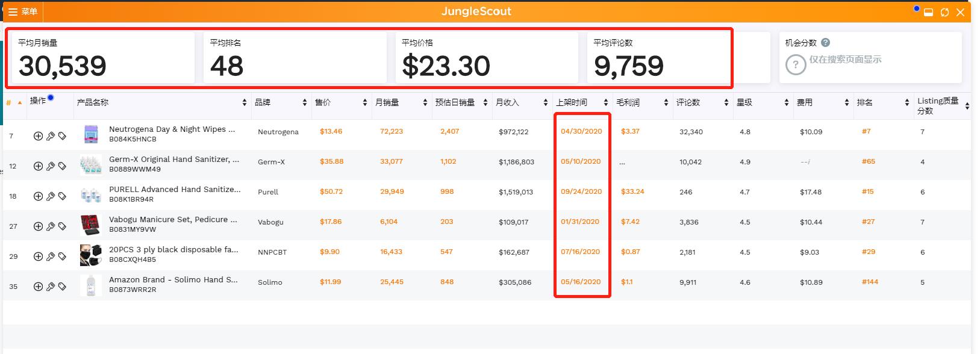Click the $305,086 monthly revenue value

point(515,282)
